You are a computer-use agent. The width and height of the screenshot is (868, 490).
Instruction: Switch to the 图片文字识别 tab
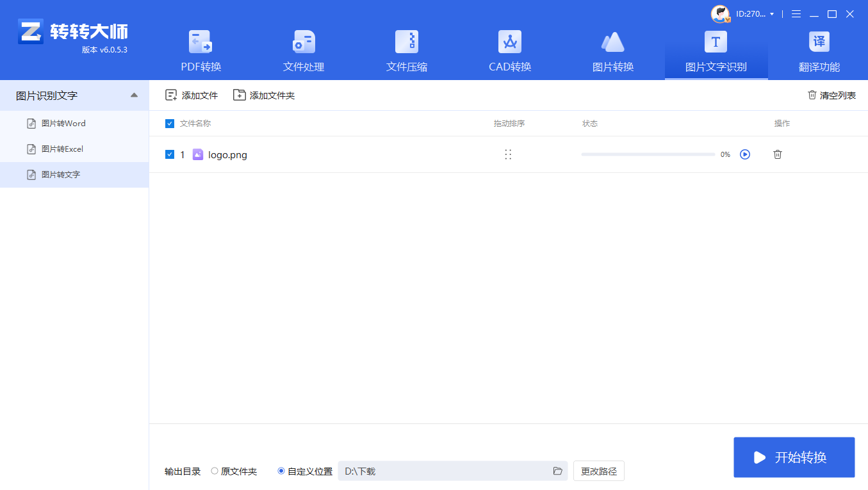pos(716,52)
